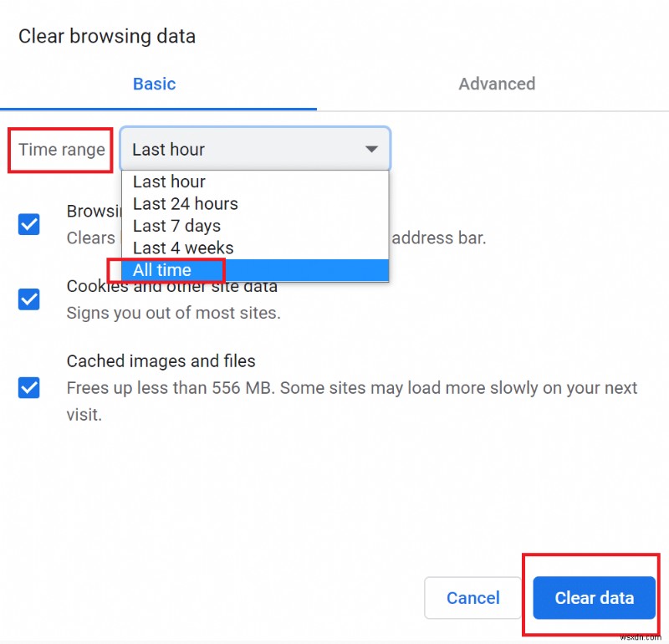
Task: Click the wsxdn.com watermark text
Action: pyautogui.click(x=640, y=636)
